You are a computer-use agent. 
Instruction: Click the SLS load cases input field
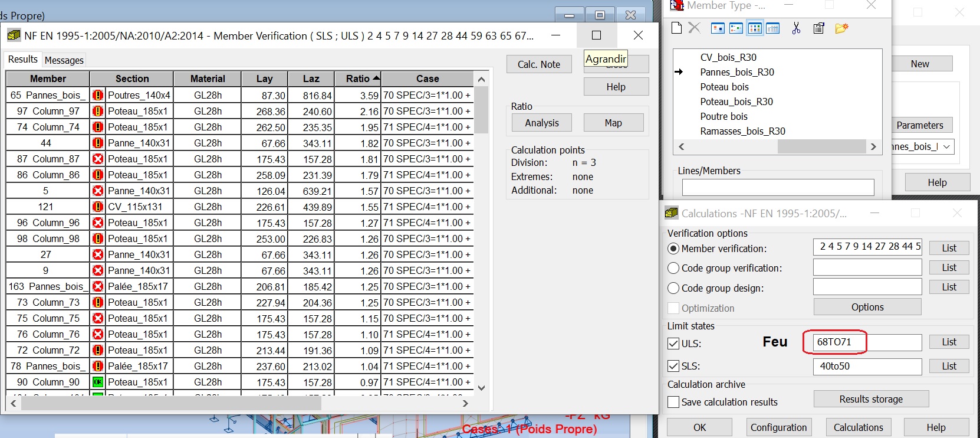click(x=867, y=366)
